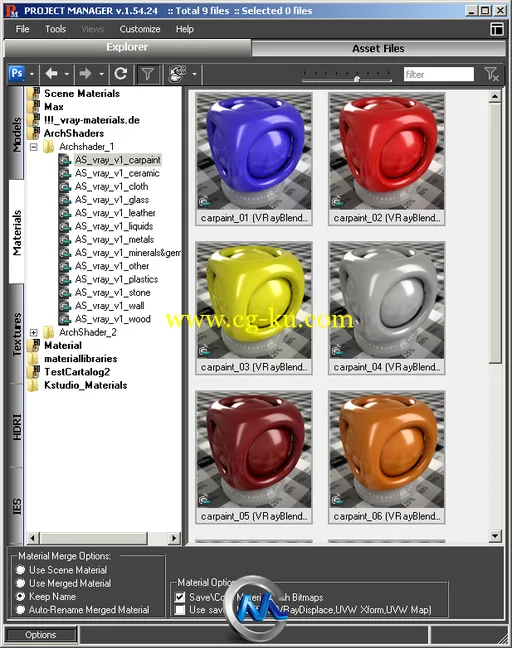Screen dimensions: 512x648
Task: Expand the ArchShader_2 folder
Action: pyautogui.click(x=34, y=332)
